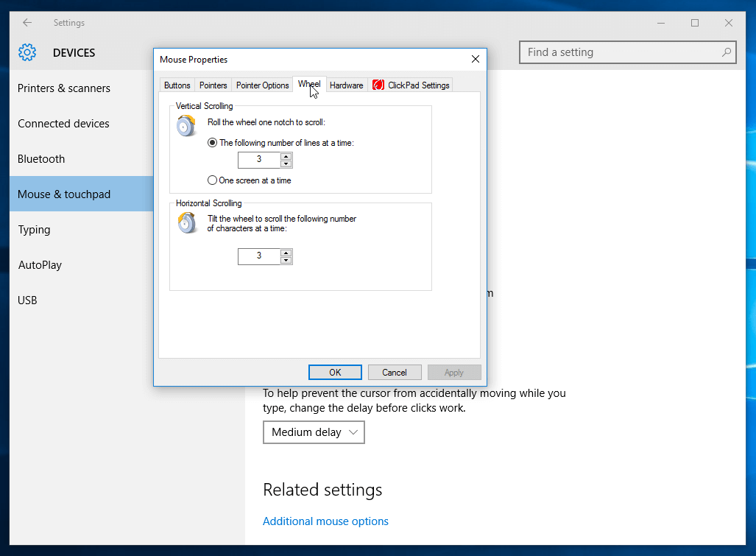Decrease vertical scroll lines with down arrow
This screenshot has height=556, width=756.
pos(286,164)
